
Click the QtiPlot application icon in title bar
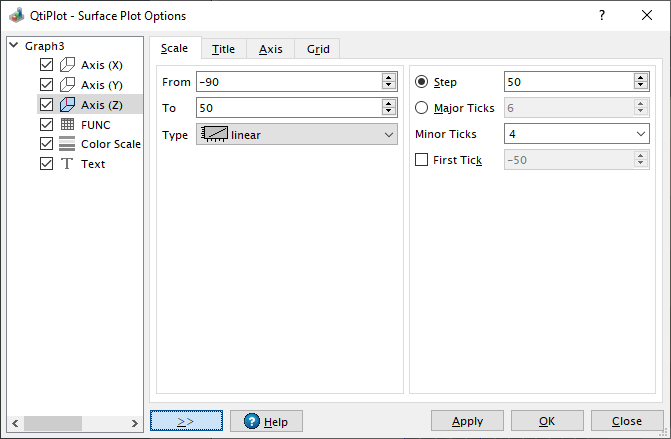point(16,16)
